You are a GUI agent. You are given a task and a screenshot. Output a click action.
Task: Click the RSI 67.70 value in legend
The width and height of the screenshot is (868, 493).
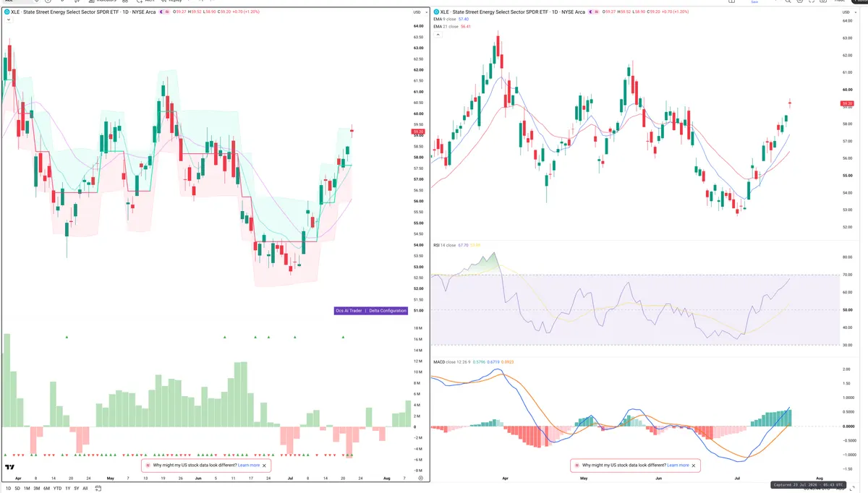[464, 245]
